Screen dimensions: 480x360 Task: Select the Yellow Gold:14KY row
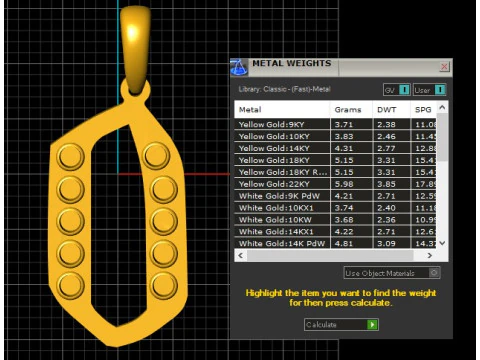click(335, 148)
